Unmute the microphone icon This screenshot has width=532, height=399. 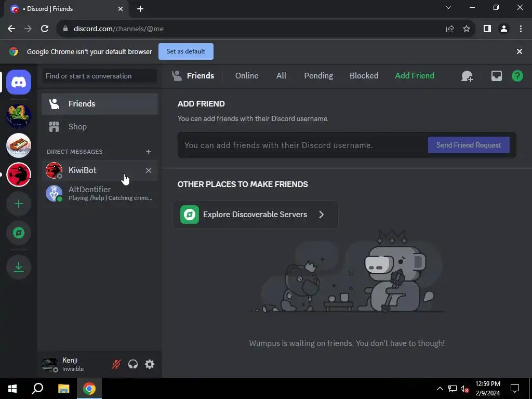[116, 364]
